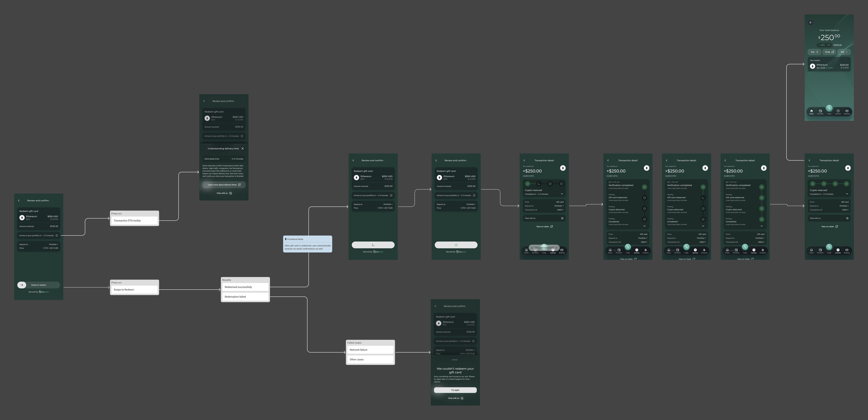Click round Trade button on the balance screen
The height and width of the screenshot is (420, 868).
pyautogui.click(x=829, y=108)
